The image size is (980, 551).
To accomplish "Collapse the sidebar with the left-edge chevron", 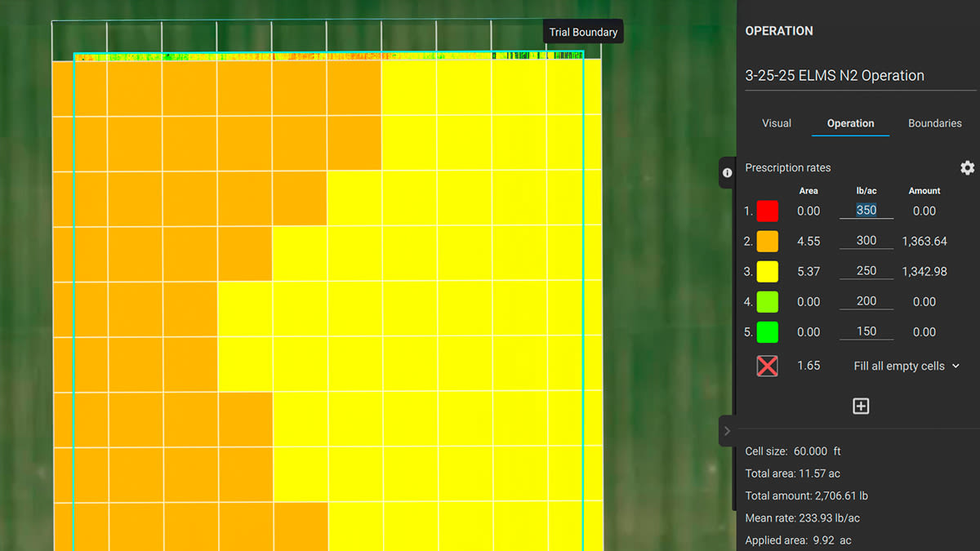I will (x=727, y=431).
